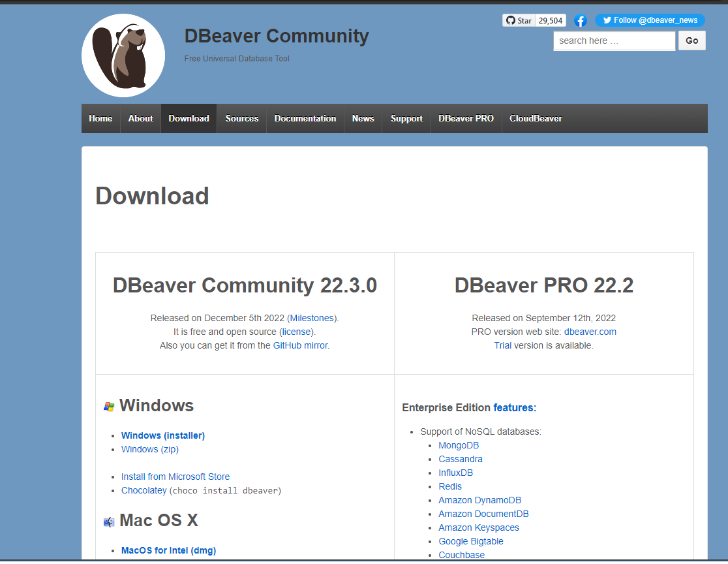Click the DBeaver beaver logo
This screenshot has height=564, width=728.
pyautogui.click(x=123, y=55)
